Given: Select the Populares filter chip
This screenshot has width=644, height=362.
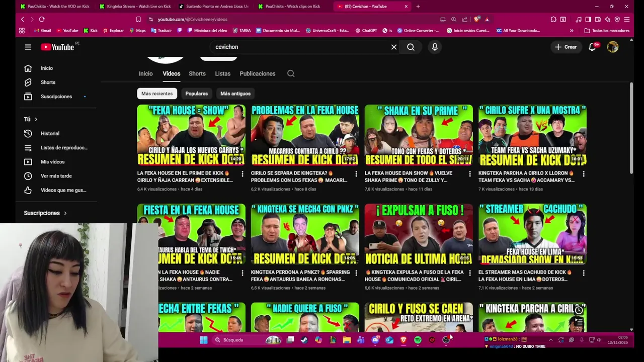Looking at the screenshot, I should coord(196,94).
